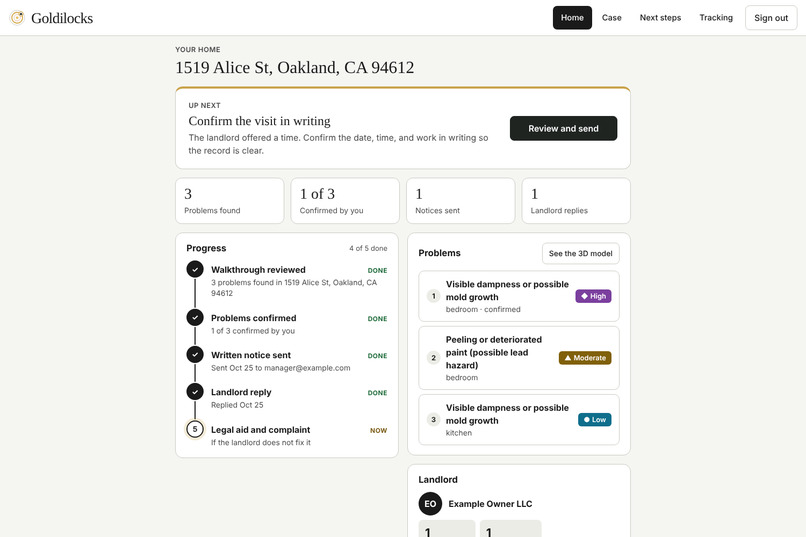Go to the Next steps tab

(660, 17)
